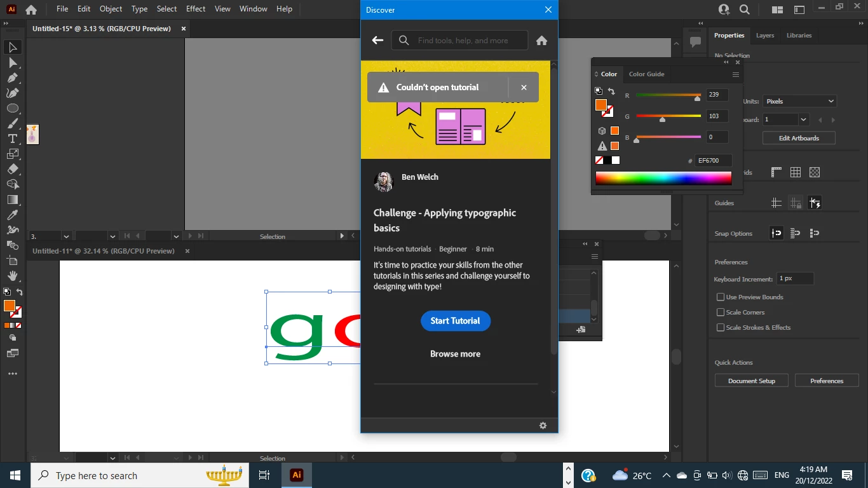
Task: Select the Eraser tool
Action: tap(13, 170)
